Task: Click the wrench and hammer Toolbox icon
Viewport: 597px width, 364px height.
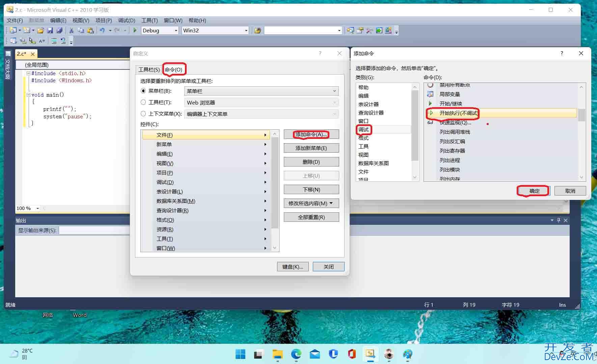Action: coord(369,30)
